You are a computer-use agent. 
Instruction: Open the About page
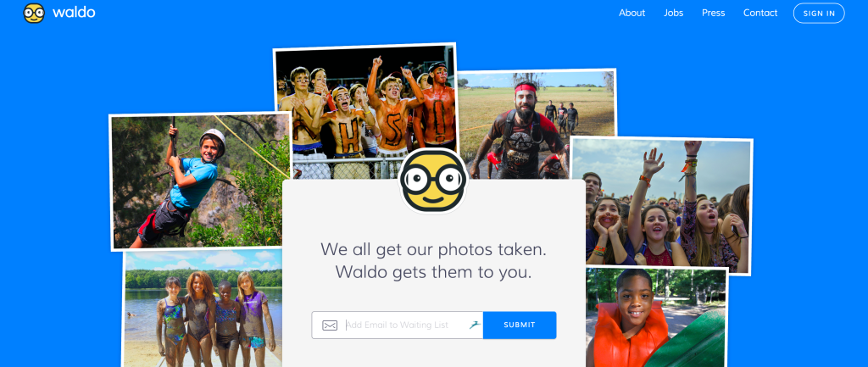pyautogui.click(x=632, y=14)
